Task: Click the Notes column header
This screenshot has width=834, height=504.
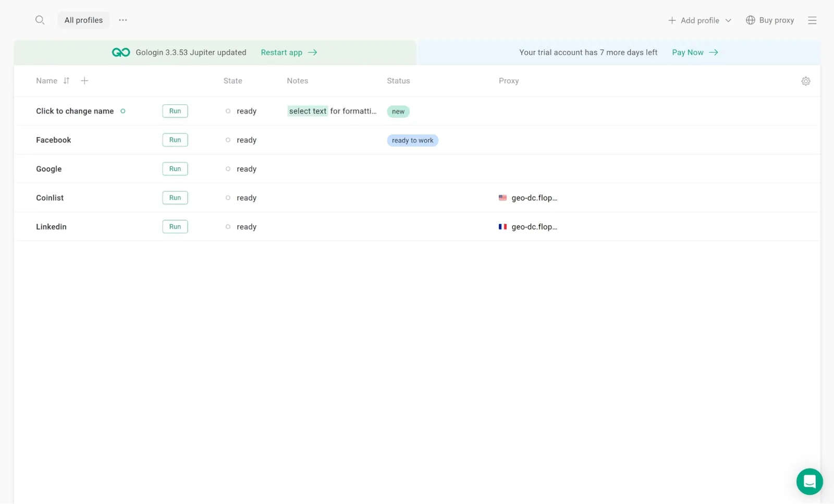Action: click(297, 81)
